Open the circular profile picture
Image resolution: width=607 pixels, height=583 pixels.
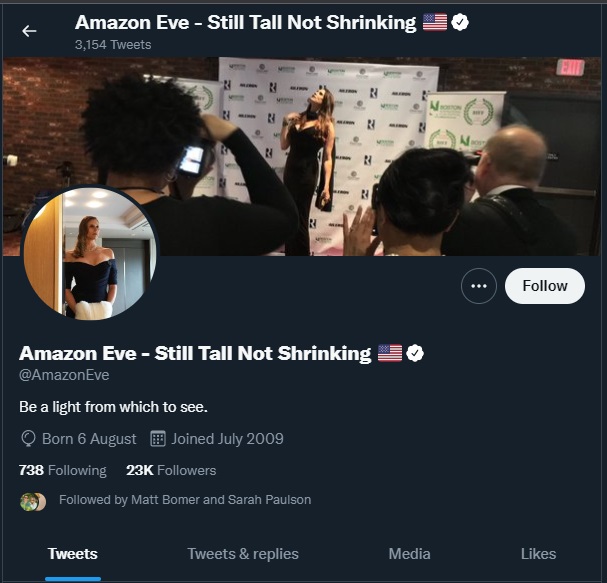(x=90, y=253)
